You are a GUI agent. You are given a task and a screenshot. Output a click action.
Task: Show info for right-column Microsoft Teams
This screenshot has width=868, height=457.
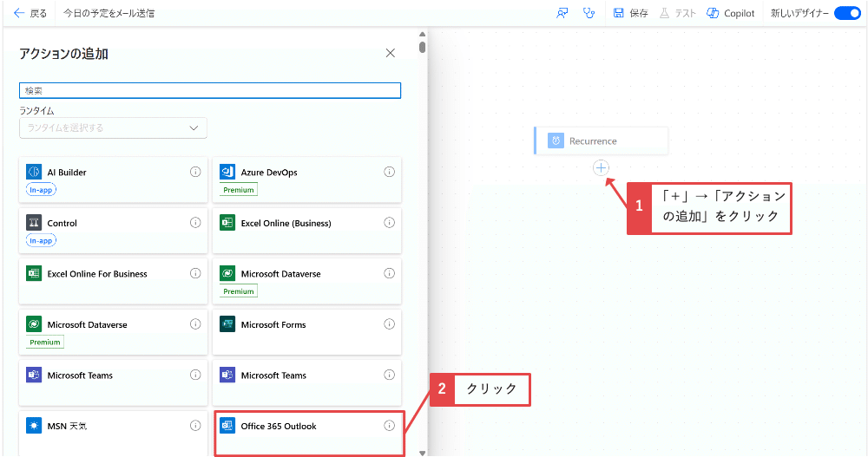point(389,375)
